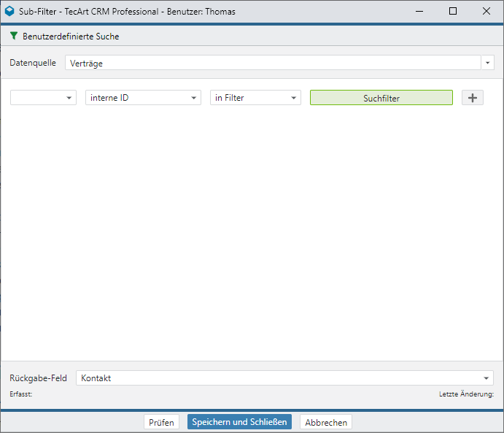Expand the Datenquelle dropdown arrow

[487, 64]
